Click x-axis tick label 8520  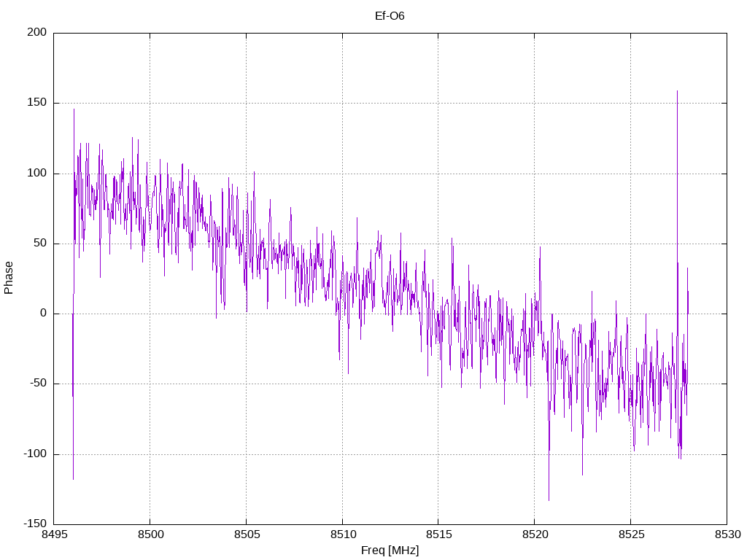pos(535,534)
